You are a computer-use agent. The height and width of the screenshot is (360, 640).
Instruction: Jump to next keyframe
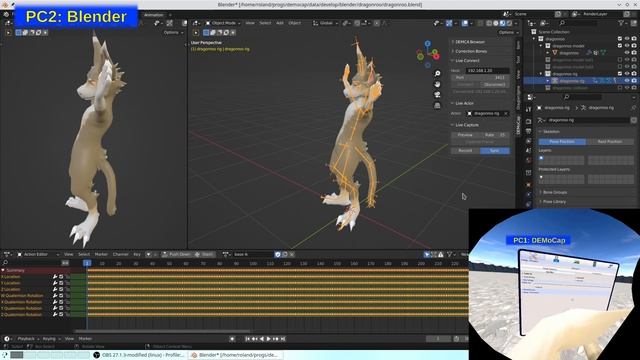276,339
